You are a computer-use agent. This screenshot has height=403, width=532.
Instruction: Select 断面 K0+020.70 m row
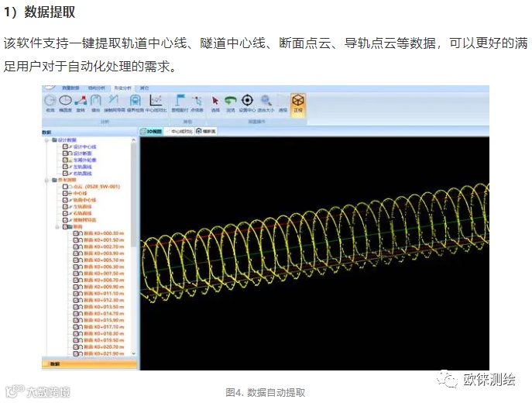104,346
